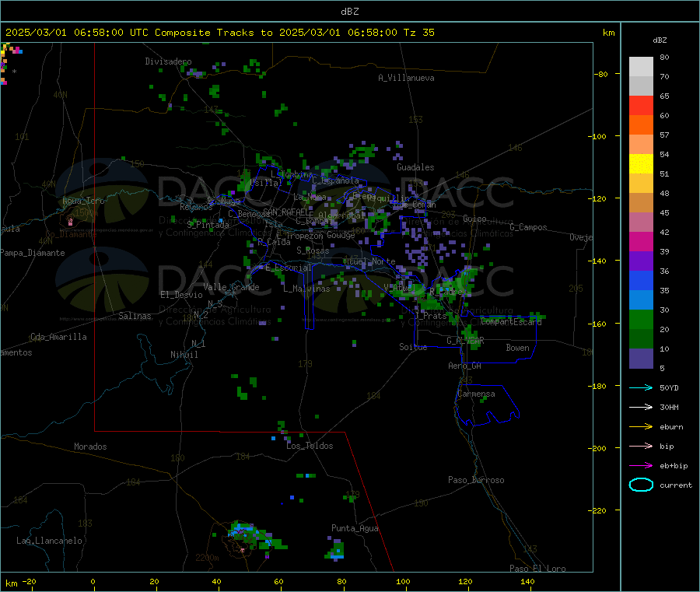
Task: Click the Pampa_Diamante map label
Action: (33, 253)
